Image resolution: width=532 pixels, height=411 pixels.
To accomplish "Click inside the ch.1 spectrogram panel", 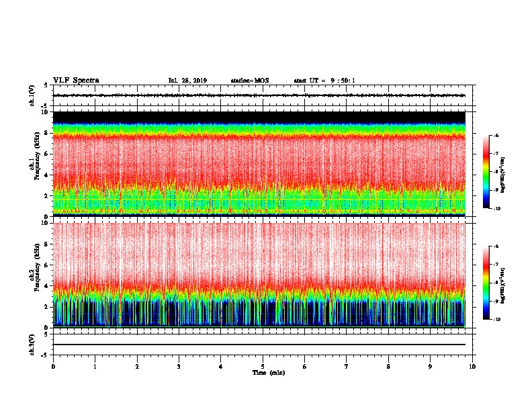I will click(259, 164).
